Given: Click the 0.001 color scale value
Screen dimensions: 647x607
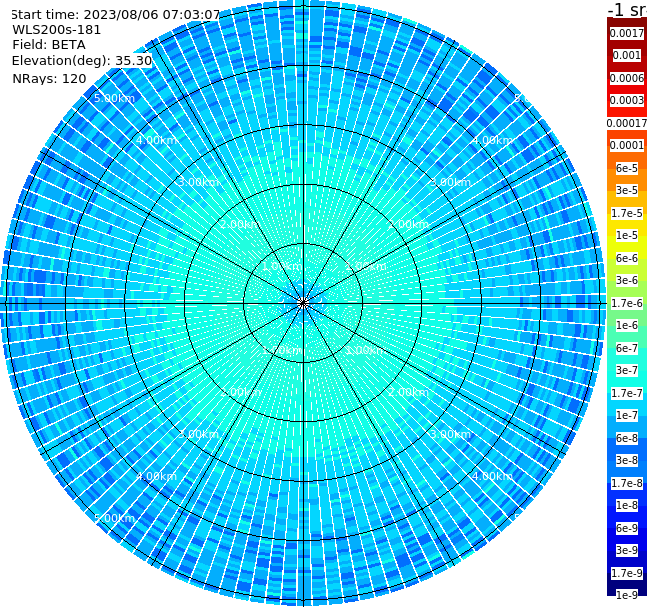Looking at the screenshot, I should (x=627, y=55).
